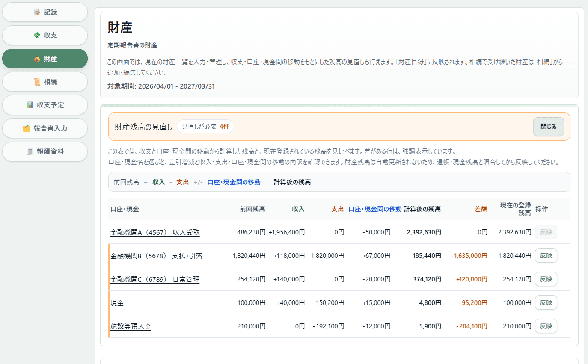Screen dimensions: 588x364
Task: Open the 施設等預入金 account breakdown
Action: tap(131, 326)
